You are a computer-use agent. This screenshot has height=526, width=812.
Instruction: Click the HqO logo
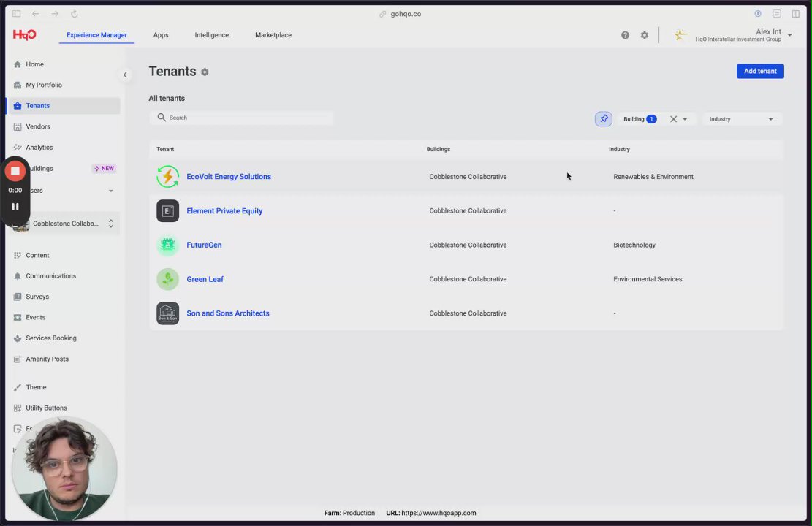point(24,34)
